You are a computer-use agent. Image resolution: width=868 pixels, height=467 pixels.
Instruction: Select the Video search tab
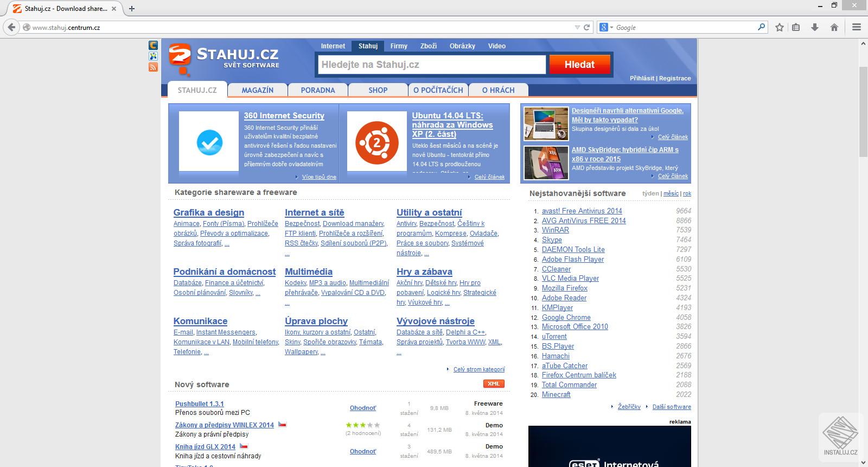[x=497, y=46]
